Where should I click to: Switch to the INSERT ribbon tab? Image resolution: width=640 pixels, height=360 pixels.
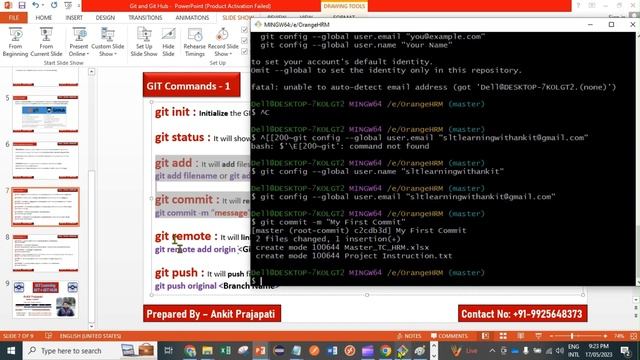click(74, 18)
